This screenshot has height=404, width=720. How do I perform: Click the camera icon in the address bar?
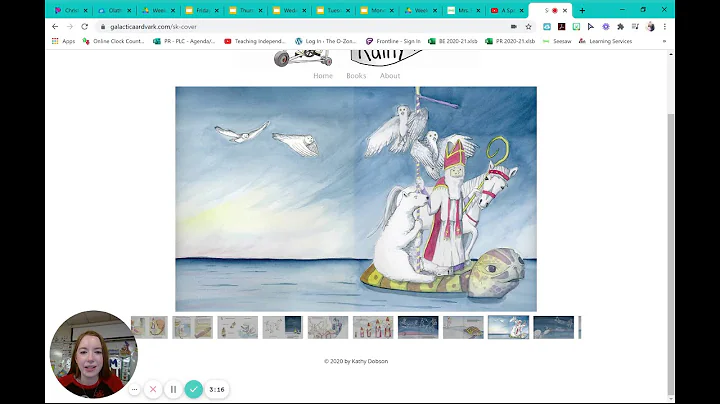[513, 27]
